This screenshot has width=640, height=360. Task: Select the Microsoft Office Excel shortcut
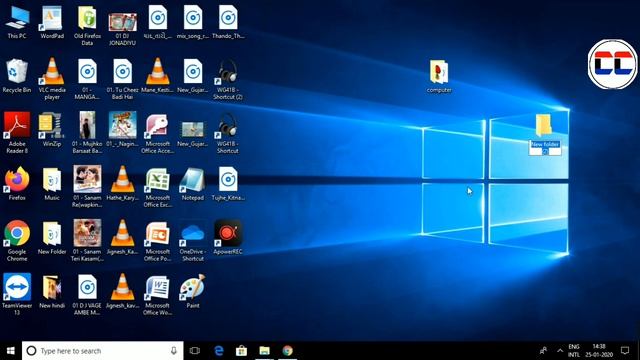coord(158,187)
